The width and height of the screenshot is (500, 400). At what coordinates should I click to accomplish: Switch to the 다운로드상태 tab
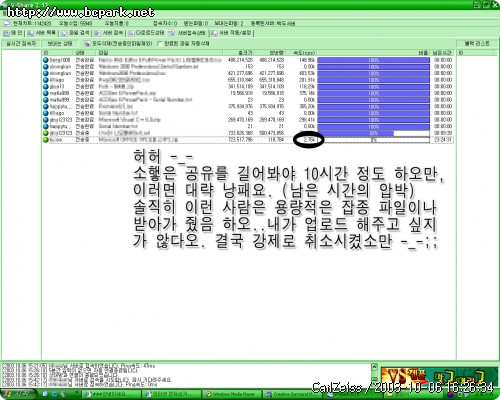pyautogui.click(x=146, y=33)
